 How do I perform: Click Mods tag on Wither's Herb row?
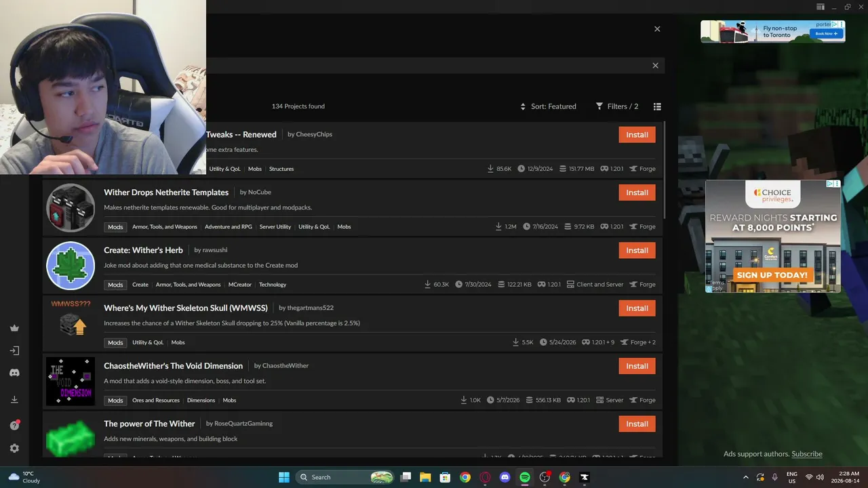[x=116, y=285]
